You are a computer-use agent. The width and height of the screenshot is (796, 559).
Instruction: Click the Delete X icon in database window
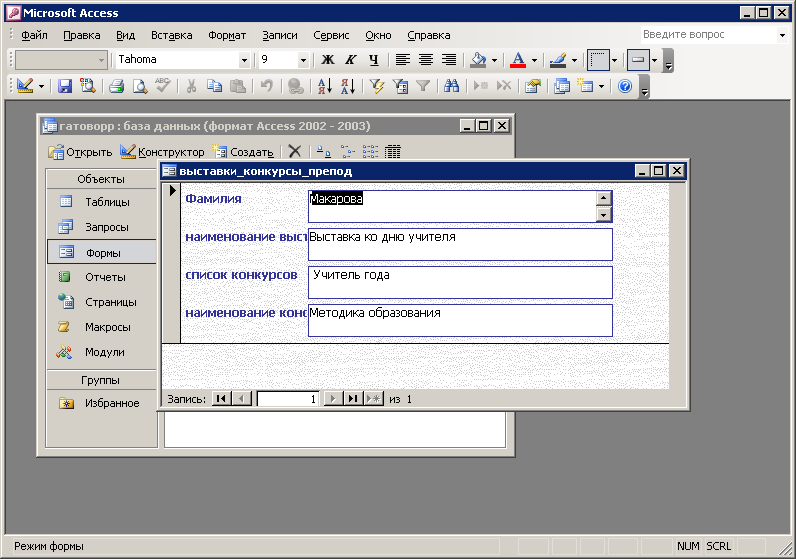[294, 152]
